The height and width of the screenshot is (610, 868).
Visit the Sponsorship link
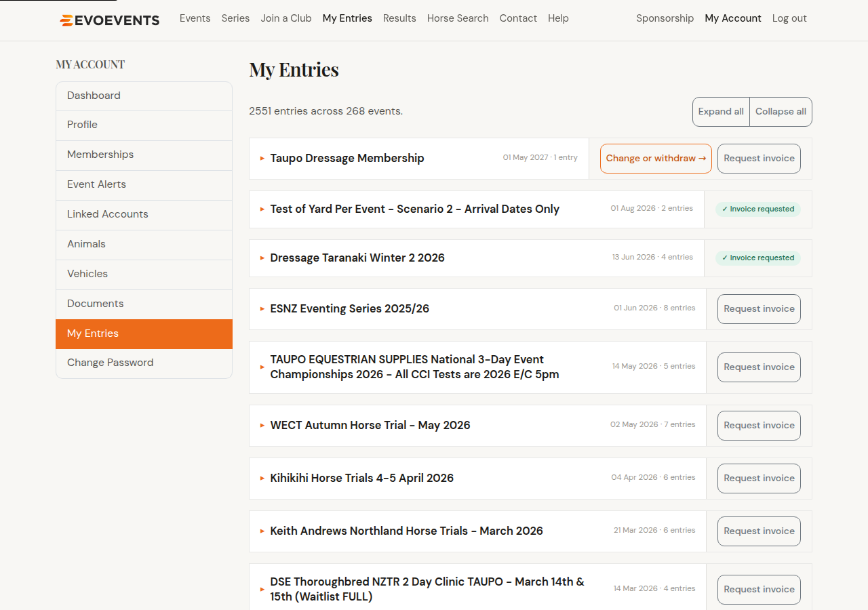(665, 18)
